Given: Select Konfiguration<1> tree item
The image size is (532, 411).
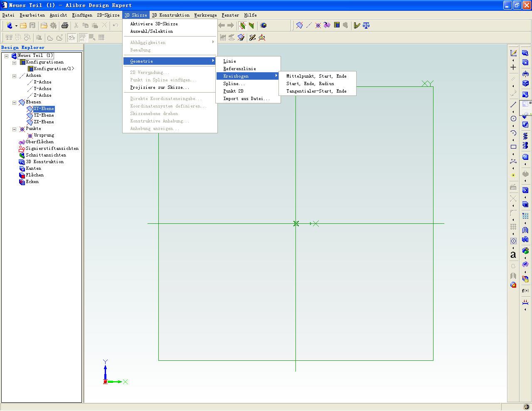Looking at the screenshot, I should [x=54, y=69].
